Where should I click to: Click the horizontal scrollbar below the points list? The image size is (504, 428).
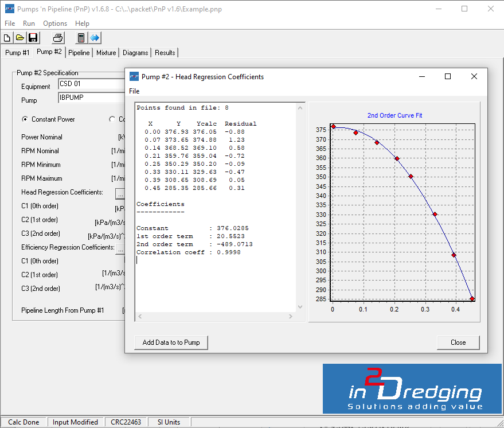(x=215, y=316)
